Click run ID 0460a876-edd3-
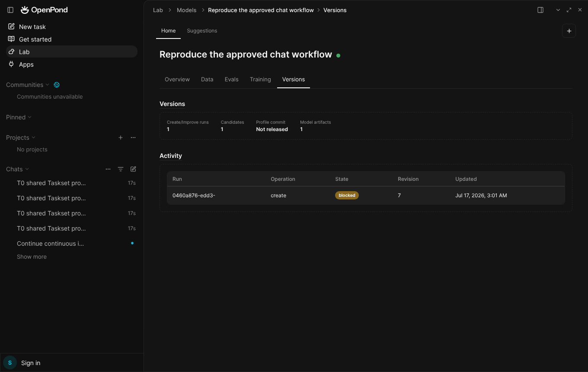Image resolution: width=588 pixels, height=372 pixels. coord(194,196)
